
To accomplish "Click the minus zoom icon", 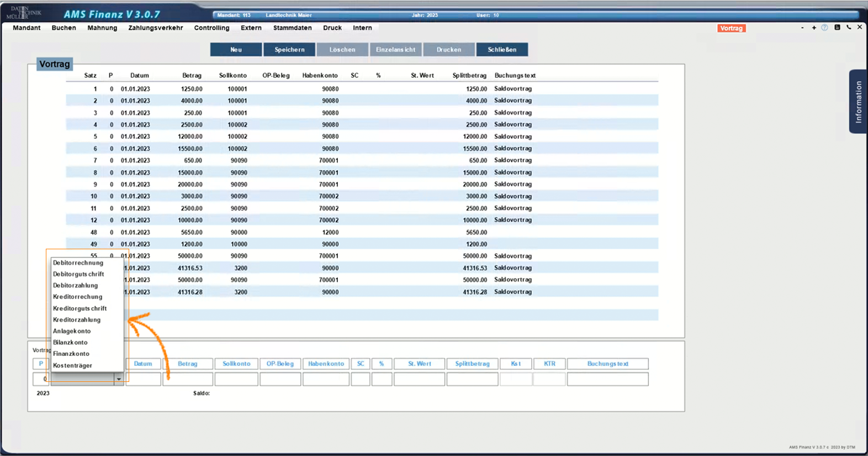I will coord(802,28).
